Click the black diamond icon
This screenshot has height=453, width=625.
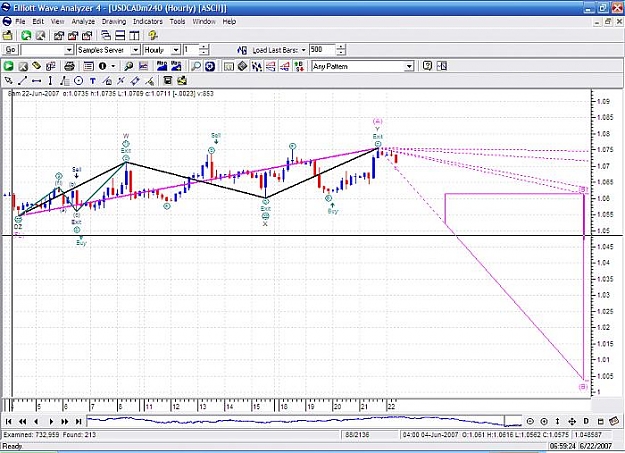click(242, 66)
